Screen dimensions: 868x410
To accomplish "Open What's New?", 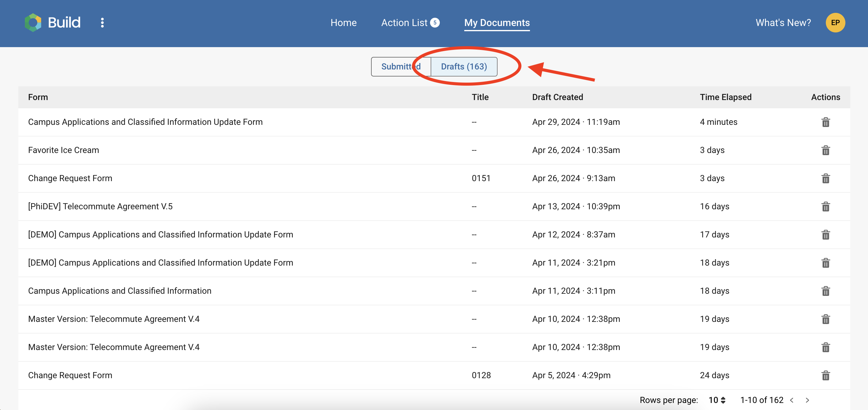I will click(x=783, y=23).
